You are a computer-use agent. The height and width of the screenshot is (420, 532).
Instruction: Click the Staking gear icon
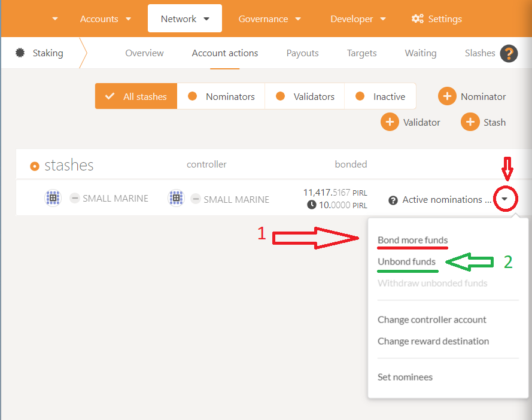point(20,53)
